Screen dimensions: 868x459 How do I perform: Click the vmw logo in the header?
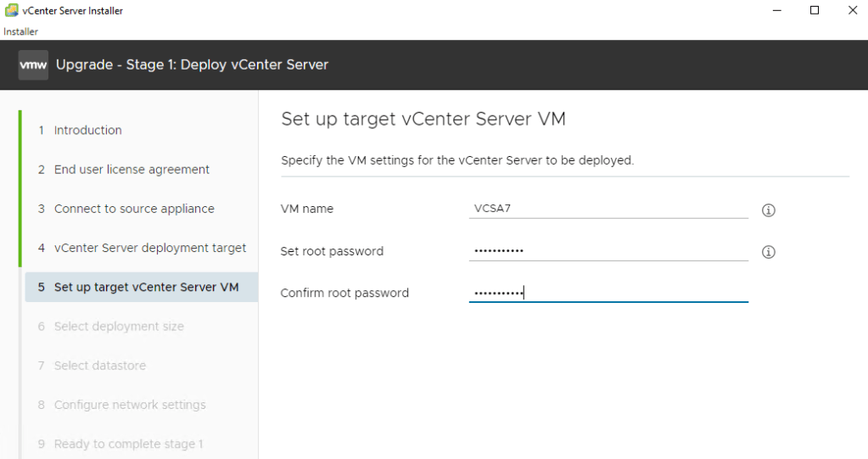click(x=33, y=64)
